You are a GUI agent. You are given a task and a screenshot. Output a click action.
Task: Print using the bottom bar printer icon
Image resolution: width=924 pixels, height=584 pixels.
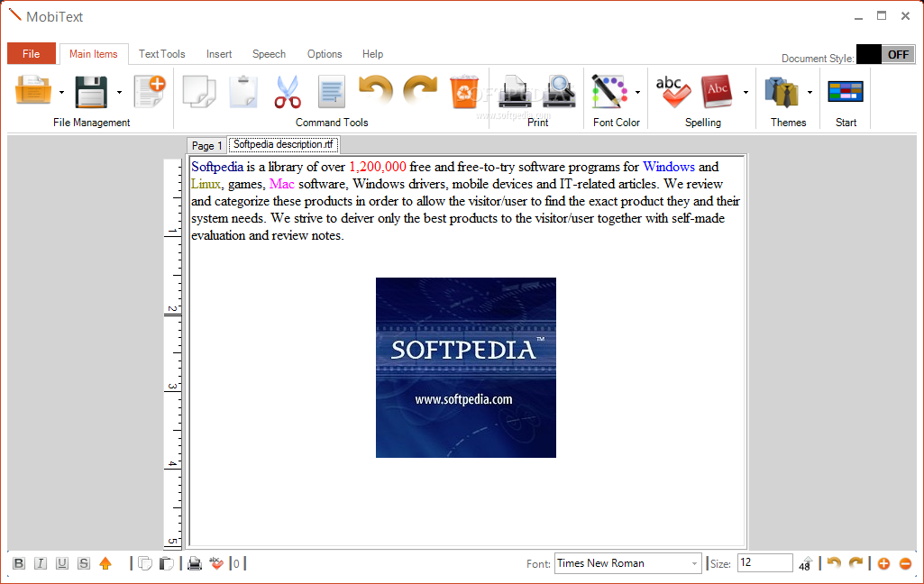pos(195,564)
